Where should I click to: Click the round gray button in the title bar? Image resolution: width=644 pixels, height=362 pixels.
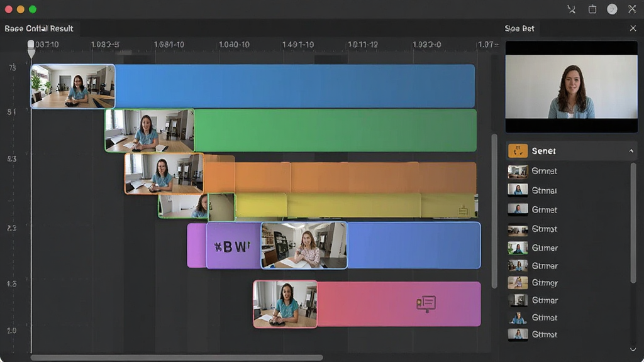[x=612, y=9]
